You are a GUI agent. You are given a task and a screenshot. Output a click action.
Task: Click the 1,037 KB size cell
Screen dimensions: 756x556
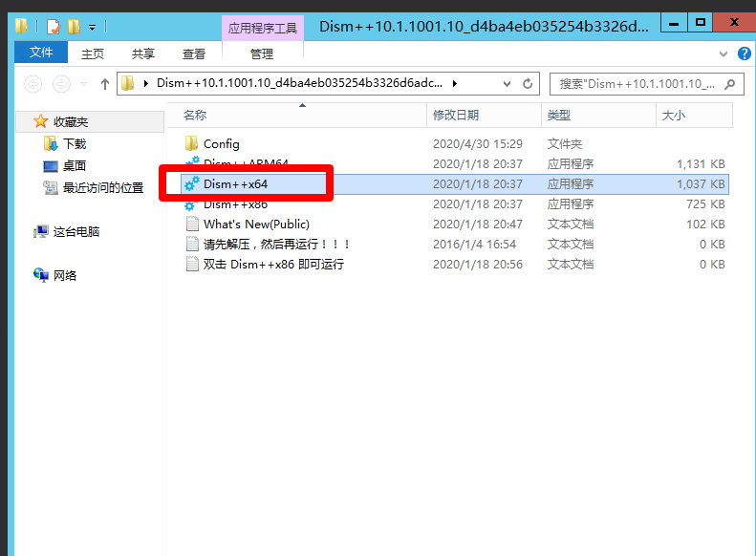(701, 184)
